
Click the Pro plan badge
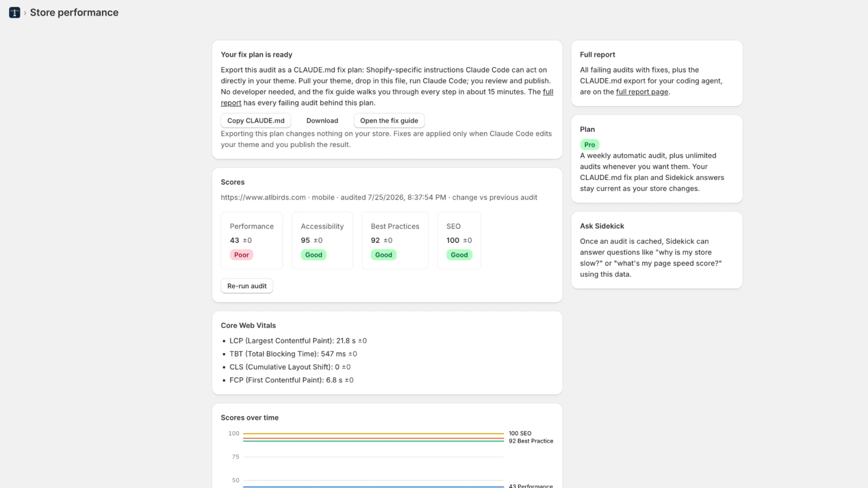590,145
